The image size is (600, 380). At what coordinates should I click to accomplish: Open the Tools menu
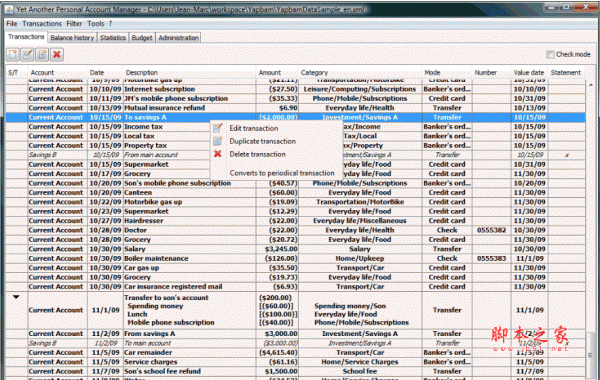95,24
